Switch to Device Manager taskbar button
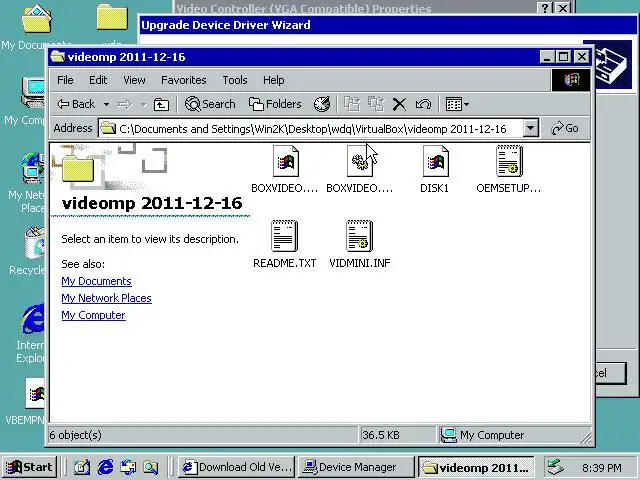This screenshot has height=480, width=640. [x=356, y=467]
